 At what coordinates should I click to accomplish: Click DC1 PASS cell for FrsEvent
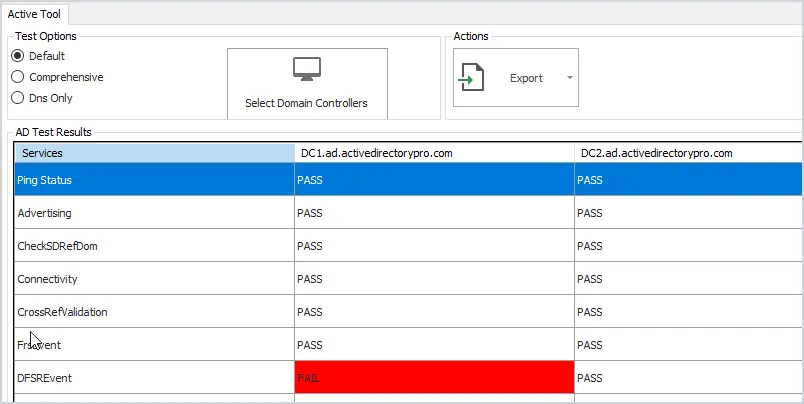pos(434,345)
